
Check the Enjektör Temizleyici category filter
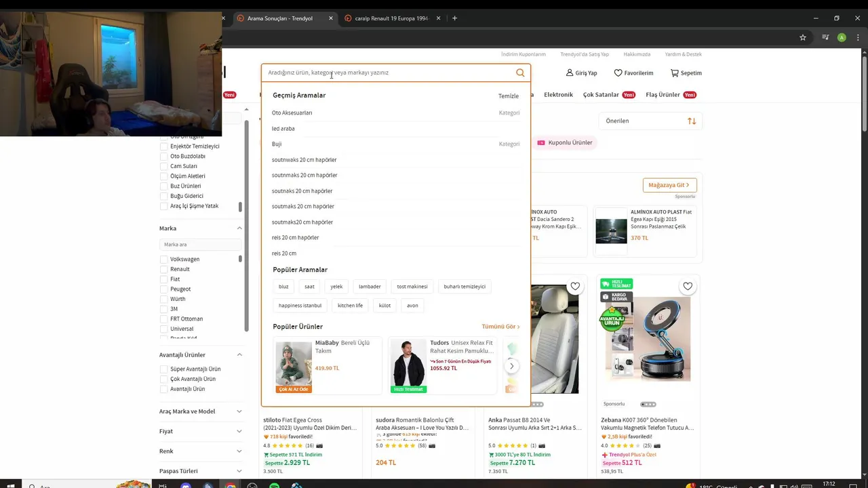(x=163, y=146)
